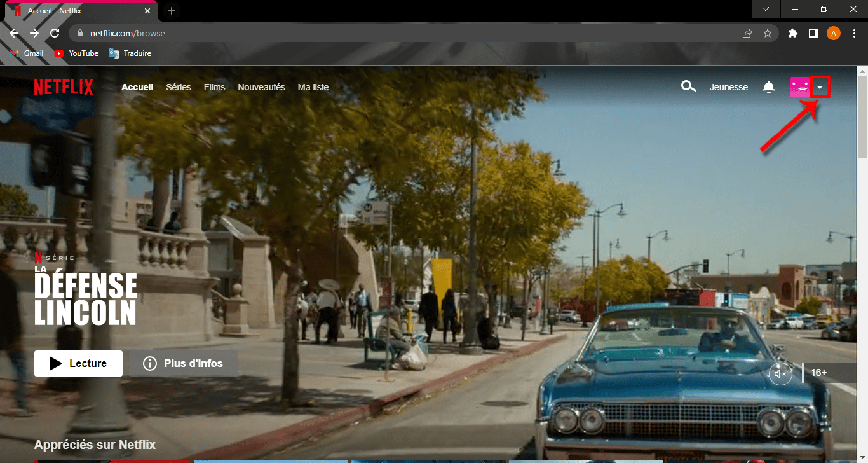Bookmark this page with star icon
The height and width of the screenshot is (463, 868).
(x=768, y=33)
